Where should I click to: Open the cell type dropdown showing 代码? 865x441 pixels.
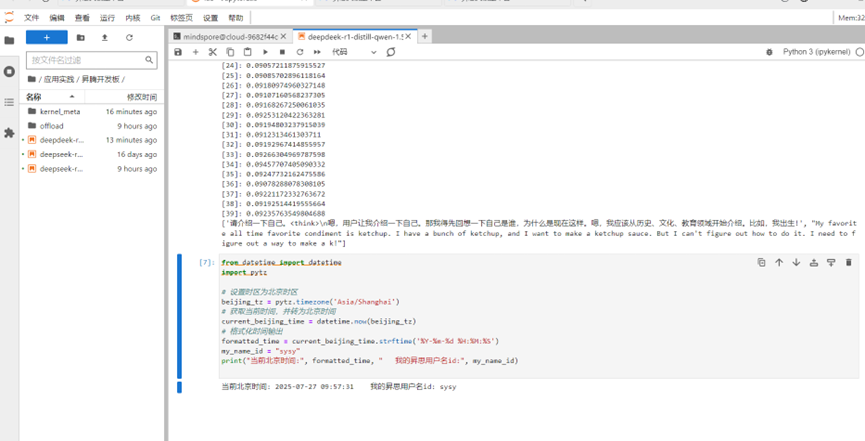pos(354,52)
